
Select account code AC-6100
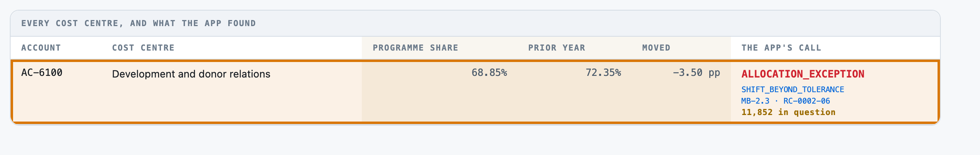pyautogui.click(x=42, y=73)
